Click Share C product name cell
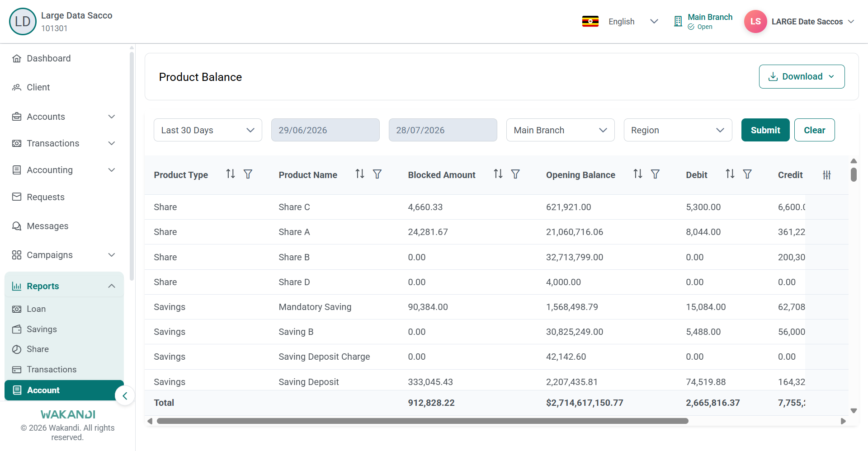 coord(294,207)
